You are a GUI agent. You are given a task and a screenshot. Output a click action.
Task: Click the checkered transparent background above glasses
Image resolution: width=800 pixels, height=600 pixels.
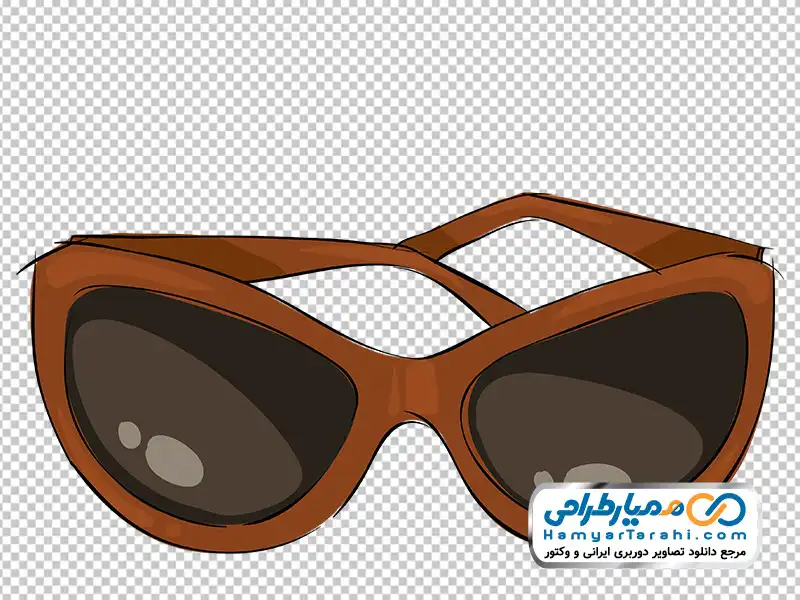[400, 100]
